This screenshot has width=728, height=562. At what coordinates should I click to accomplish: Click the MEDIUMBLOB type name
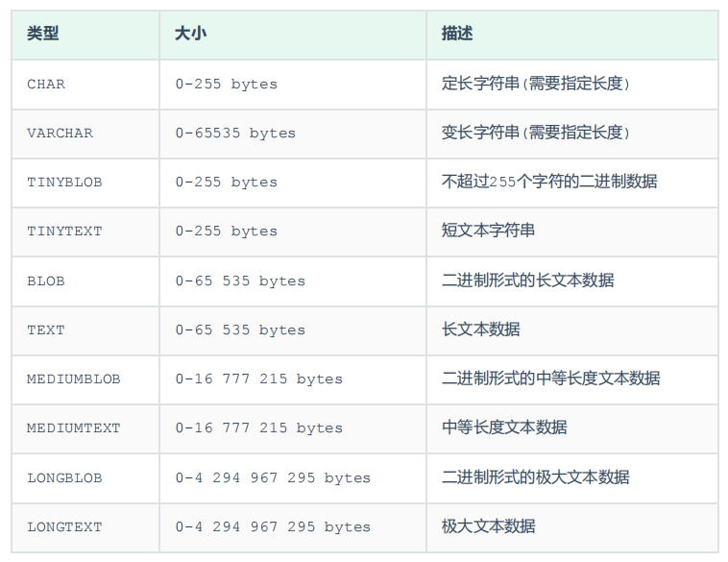[74, 379]
